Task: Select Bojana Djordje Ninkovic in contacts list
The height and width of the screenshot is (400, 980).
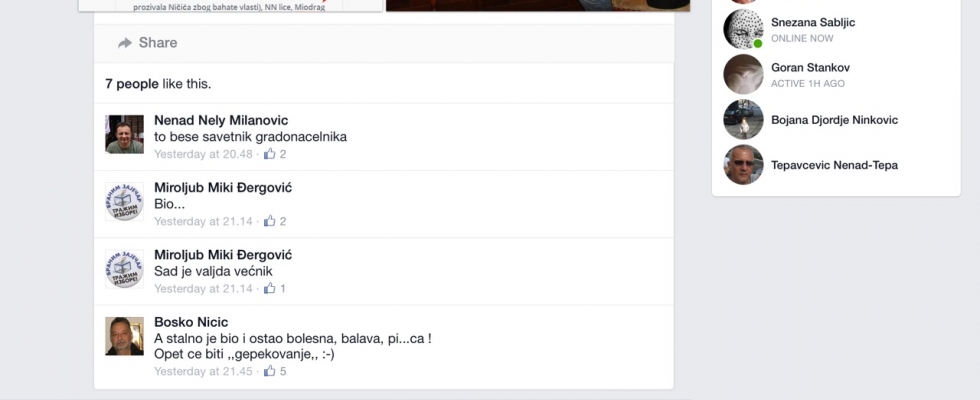Action: [836, 119]
